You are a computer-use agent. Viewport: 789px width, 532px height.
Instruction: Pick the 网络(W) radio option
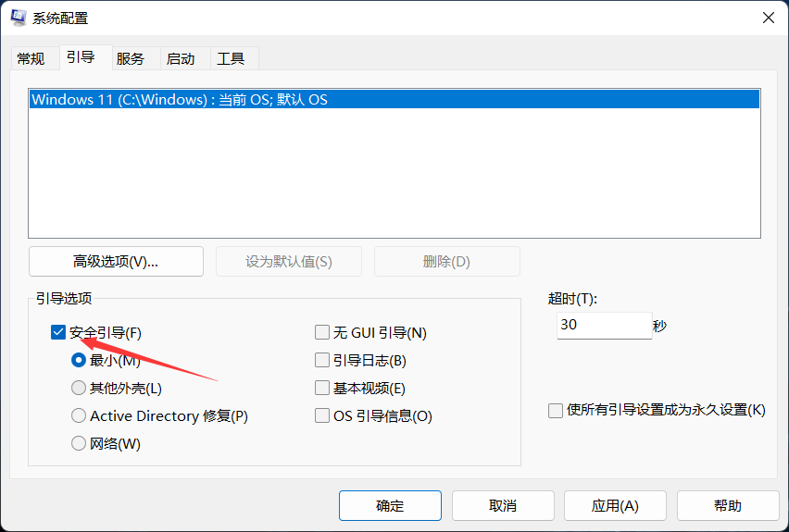(79, 443)
